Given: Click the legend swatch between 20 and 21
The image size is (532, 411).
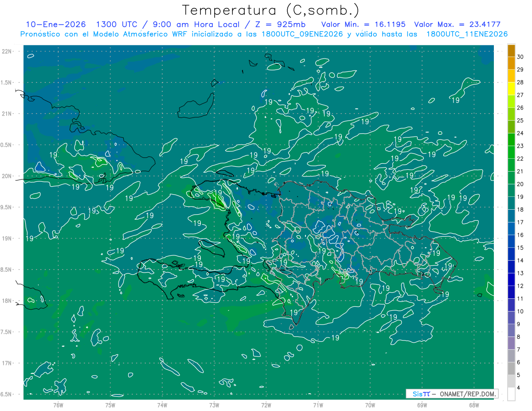Looking at the screenshot, I should point(511,178).
